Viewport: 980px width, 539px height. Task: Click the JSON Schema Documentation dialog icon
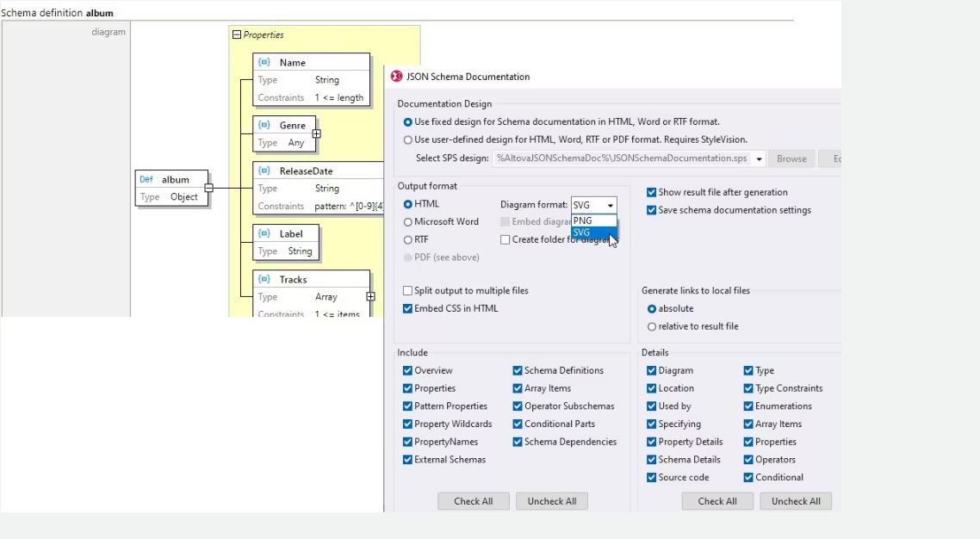pyautogui.click(x=397, y=77)
